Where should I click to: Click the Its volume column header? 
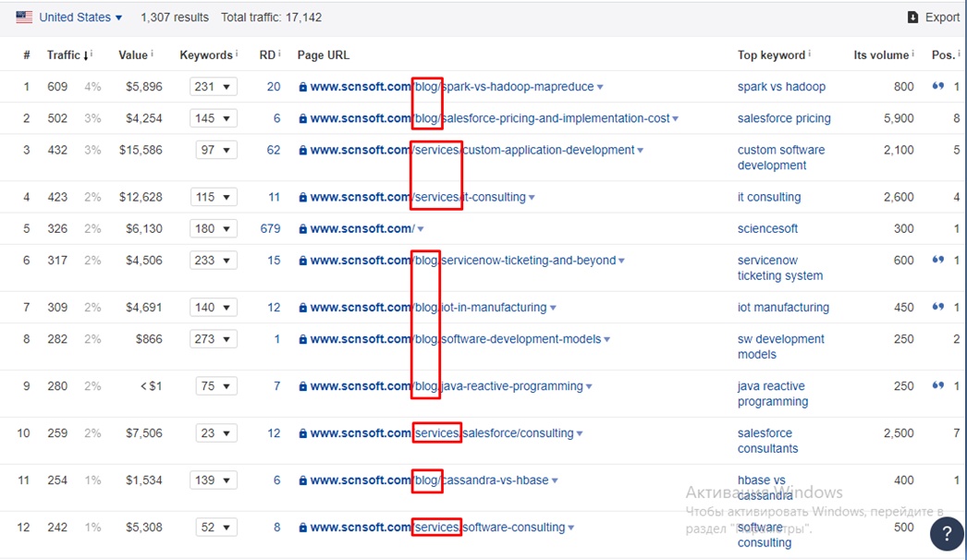(x=881, y=55)
